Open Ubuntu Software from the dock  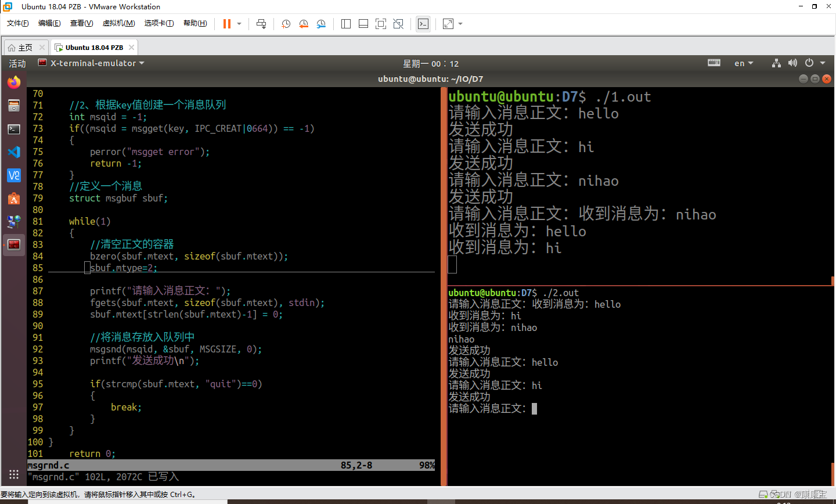[x=14, y=199]
